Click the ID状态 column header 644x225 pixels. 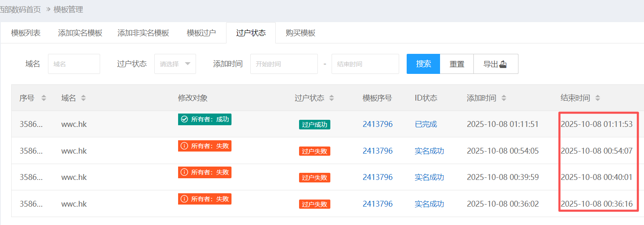tap(426, 98)
